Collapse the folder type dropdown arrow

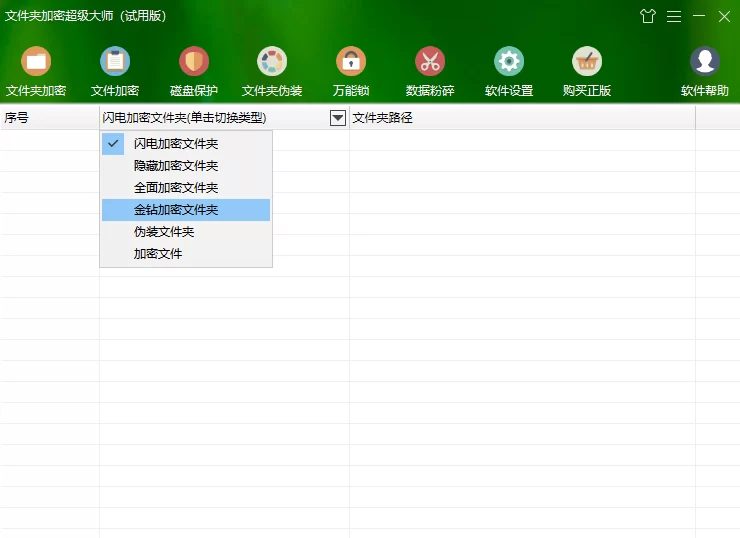click(338, 118)
